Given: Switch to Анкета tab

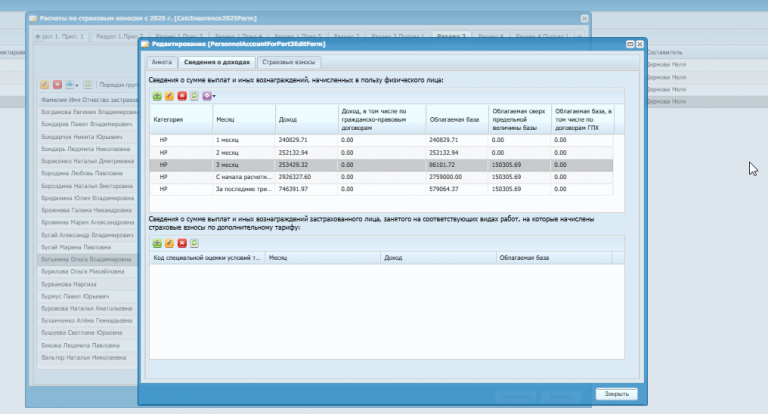Looking at the screenshot, I should click(162, 62).
